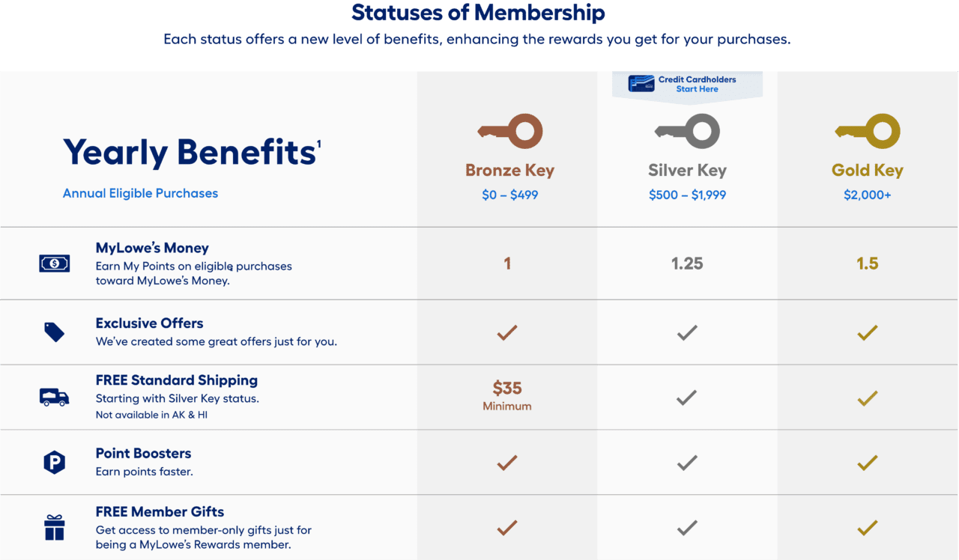Click the Point Boosters P icon
The width and height of the screenshot is (959, 560).
tap(54, 463)
